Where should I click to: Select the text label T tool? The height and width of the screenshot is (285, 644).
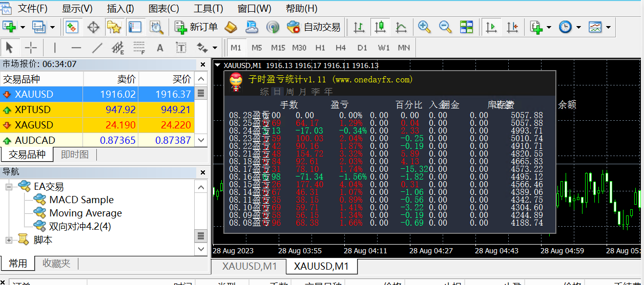181,48
